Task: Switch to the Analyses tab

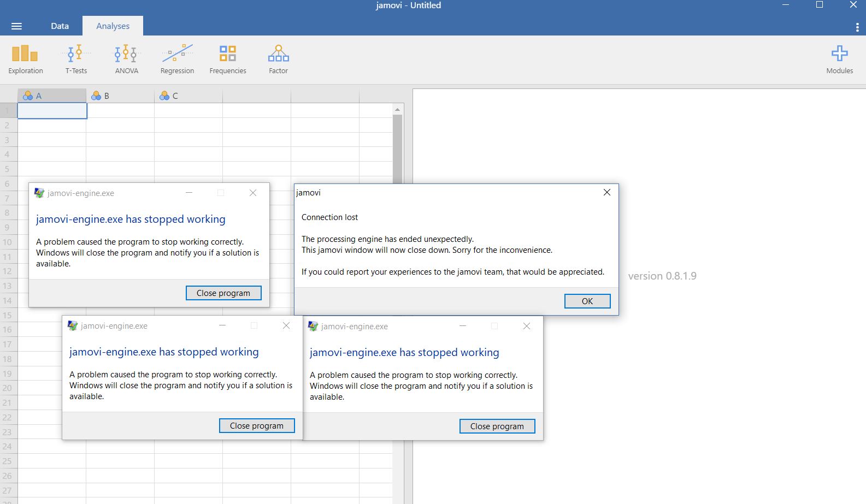Action: pos(113,26)
